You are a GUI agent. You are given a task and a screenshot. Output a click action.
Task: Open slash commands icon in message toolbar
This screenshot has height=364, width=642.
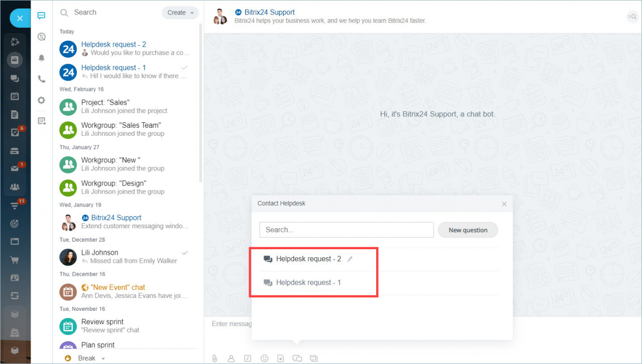(247, 358)
